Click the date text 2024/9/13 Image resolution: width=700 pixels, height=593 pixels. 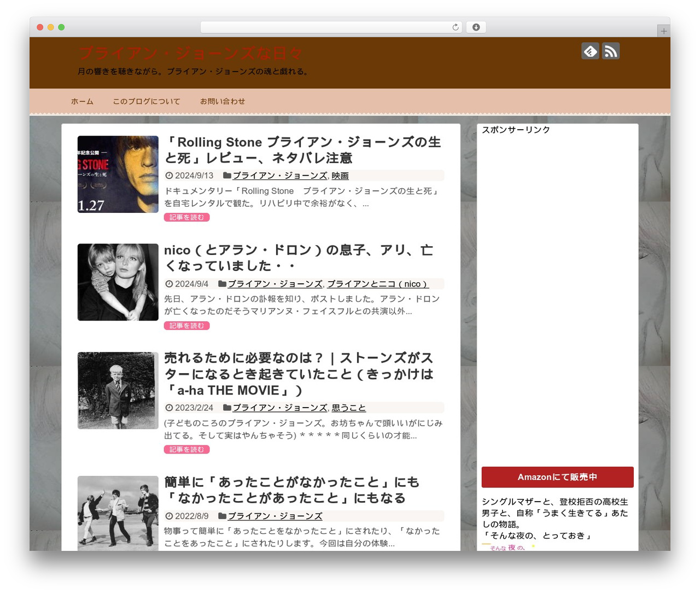194,176
